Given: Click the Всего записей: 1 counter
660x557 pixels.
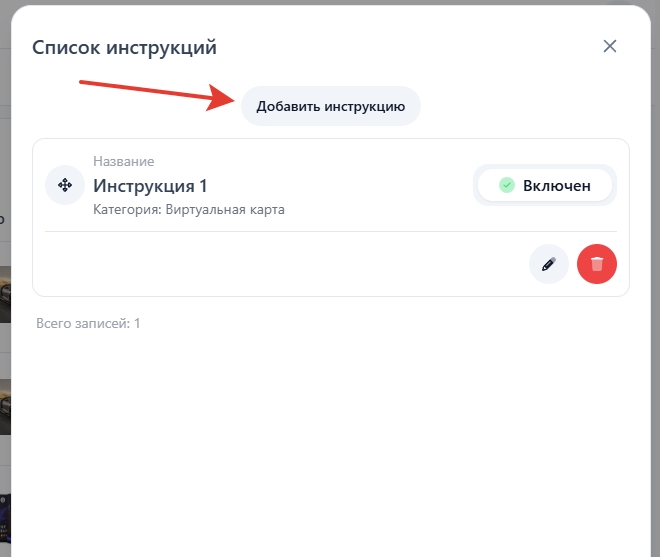Looking at the screenshot, I should 88,323.
